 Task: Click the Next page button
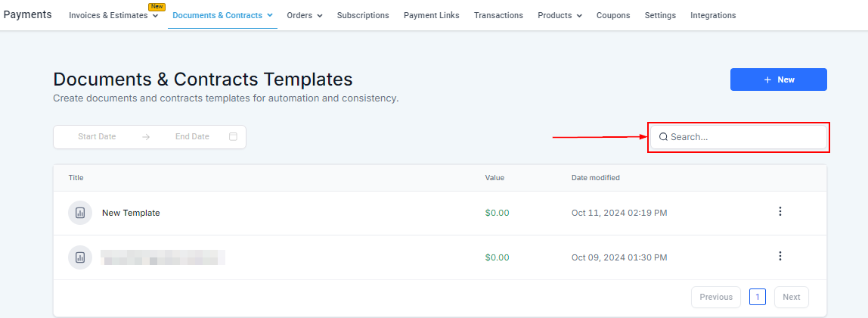[791, 297]
